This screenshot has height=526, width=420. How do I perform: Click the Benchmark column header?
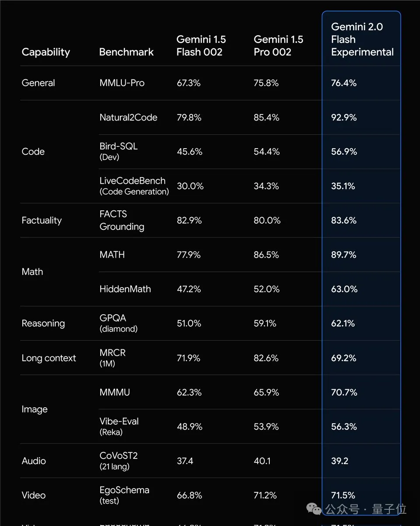pos(126,52)
